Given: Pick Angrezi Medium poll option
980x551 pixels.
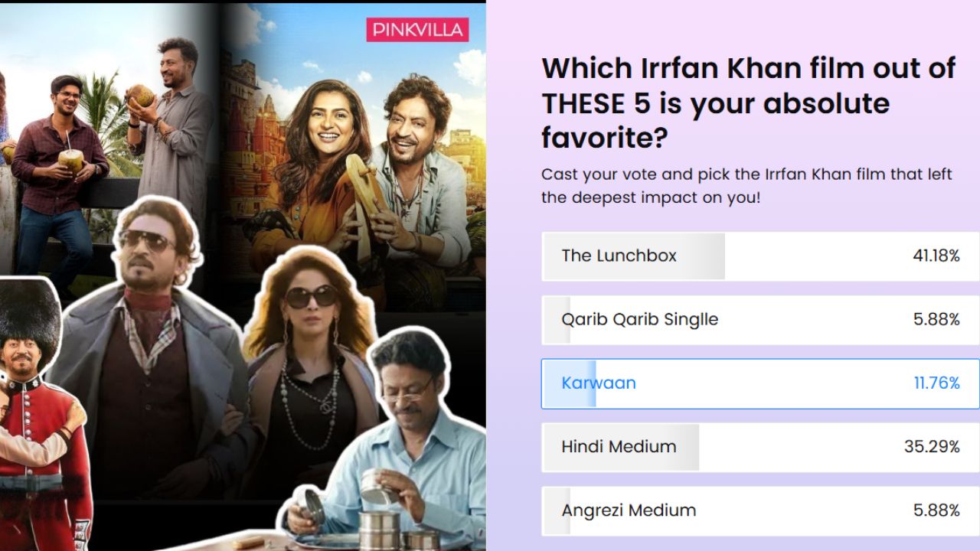Looking at the screenshot, I should (760, 510).
